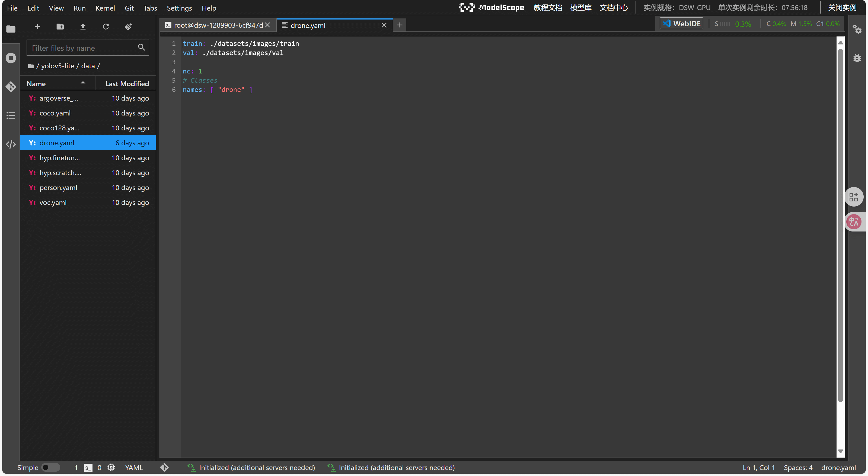This screenshot has height=476, width=868.
Task: Open the Git sidebar panel
Action: pos(11,87)
